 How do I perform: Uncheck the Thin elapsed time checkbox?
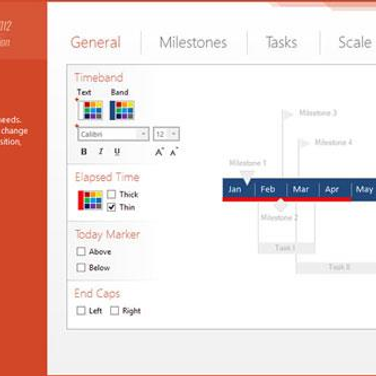[111, 207]
